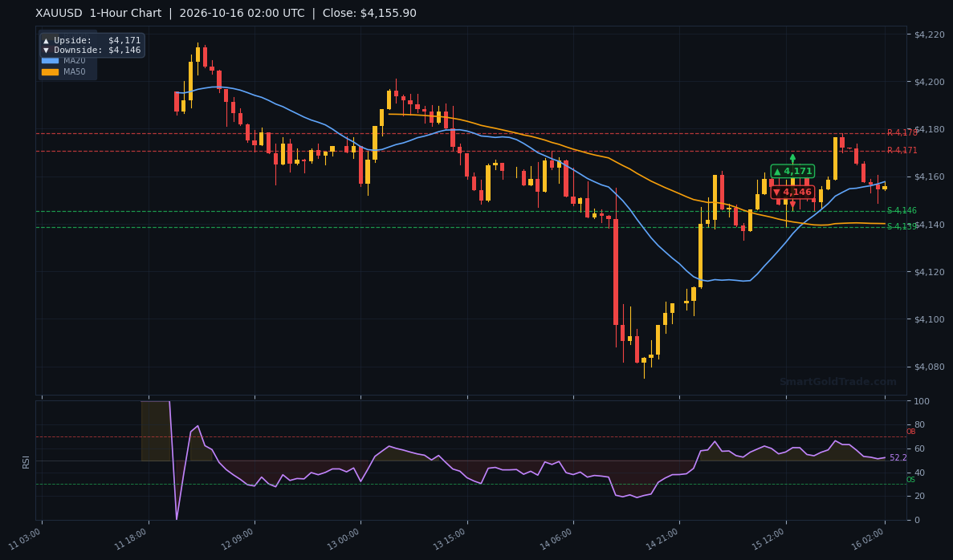The width and height of the screenshot is (953, 560).
Task: Click the '16 02:00' time axis label
Action: pyautogui.click(x=868, y=539)
